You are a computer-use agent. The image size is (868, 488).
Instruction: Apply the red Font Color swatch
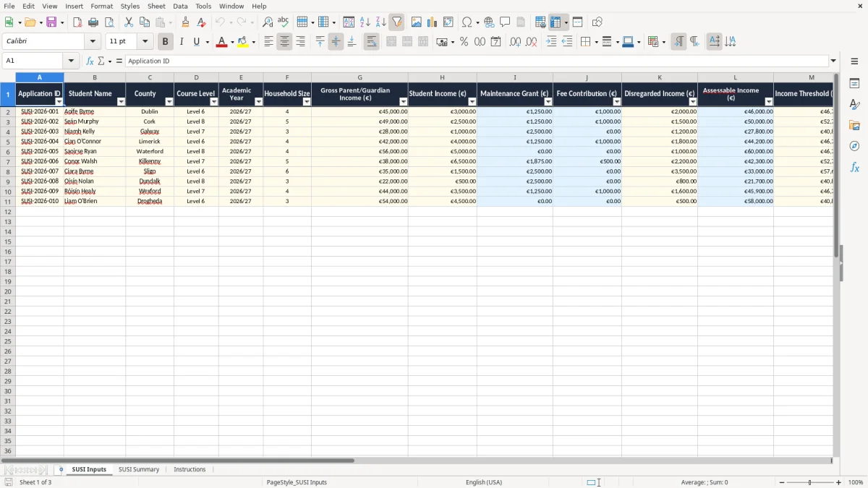click(221, 42)
